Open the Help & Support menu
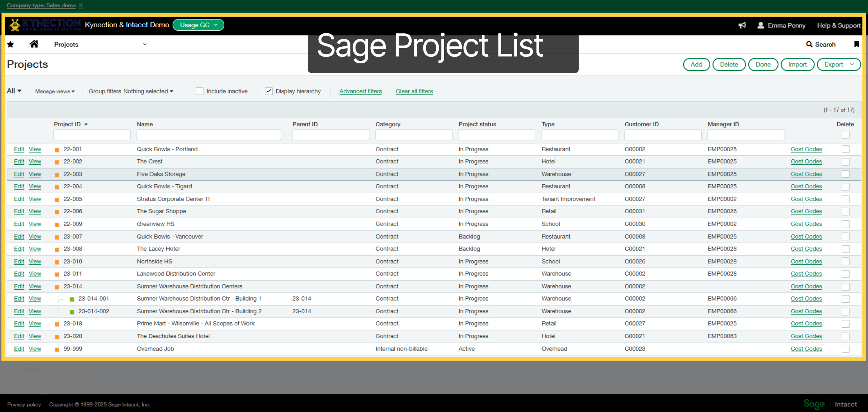The image size is (868, 412). [839, 25]
